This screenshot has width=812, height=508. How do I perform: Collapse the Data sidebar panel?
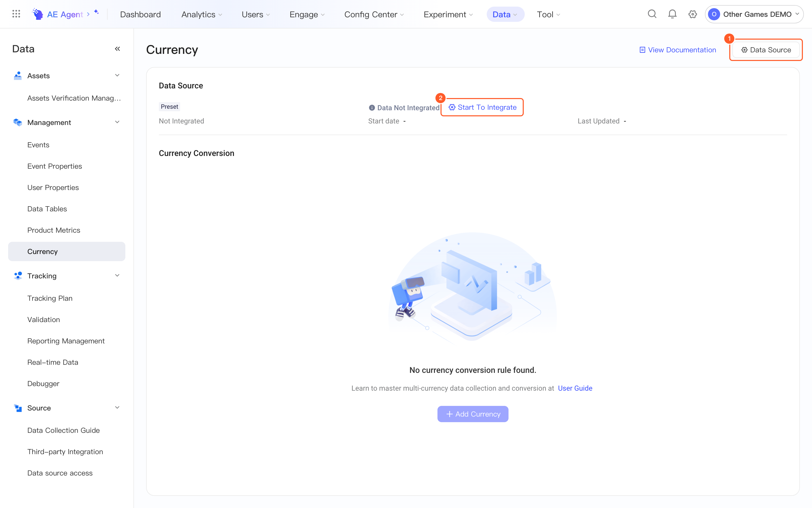point(117,49)
